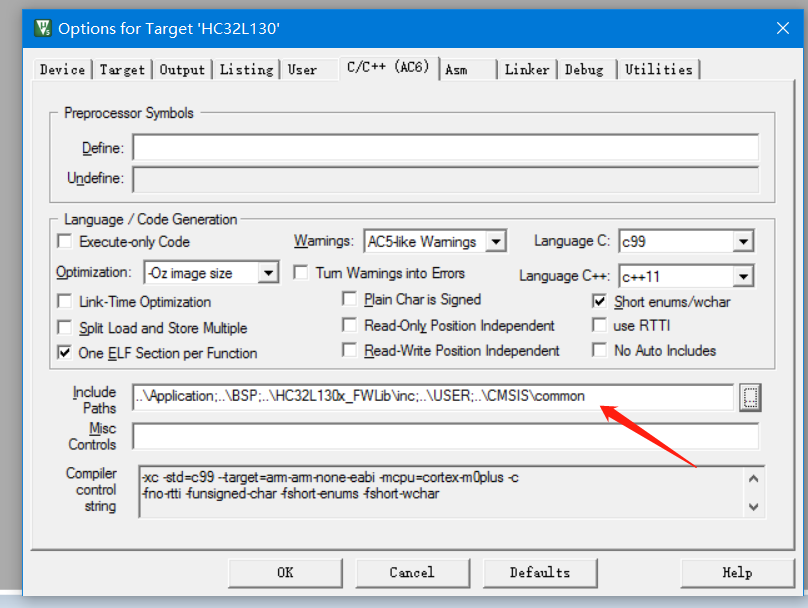808x608 pixels.
Task: Open the Linker tab
Action: point(527,70)
